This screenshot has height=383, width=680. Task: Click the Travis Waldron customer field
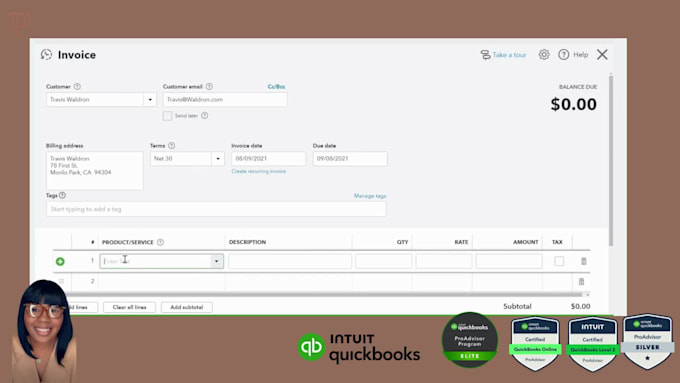[95, 100]
